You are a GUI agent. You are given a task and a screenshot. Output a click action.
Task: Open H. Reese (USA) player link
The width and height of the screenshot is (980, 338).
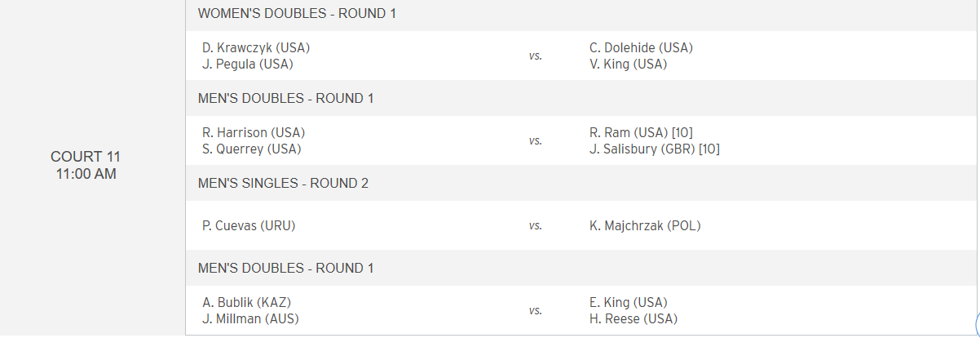tap(633, 318)
